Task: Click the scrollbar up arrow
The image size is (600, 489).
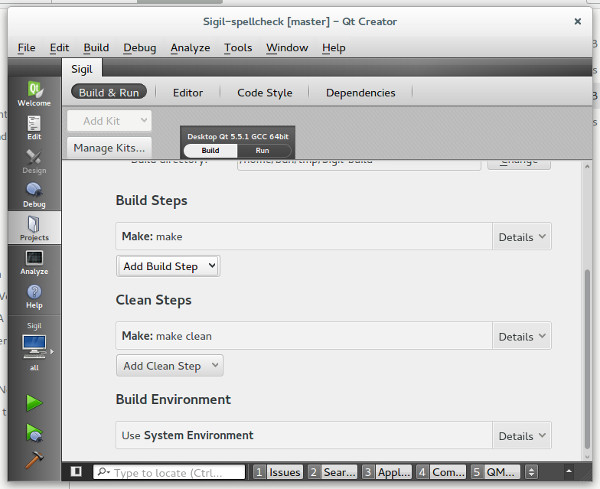Action: point(587,166)
